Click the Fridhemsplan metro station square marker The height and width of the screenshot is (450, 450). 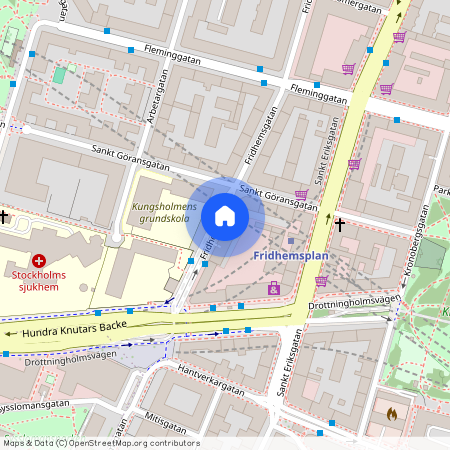[x=291, y=241]
